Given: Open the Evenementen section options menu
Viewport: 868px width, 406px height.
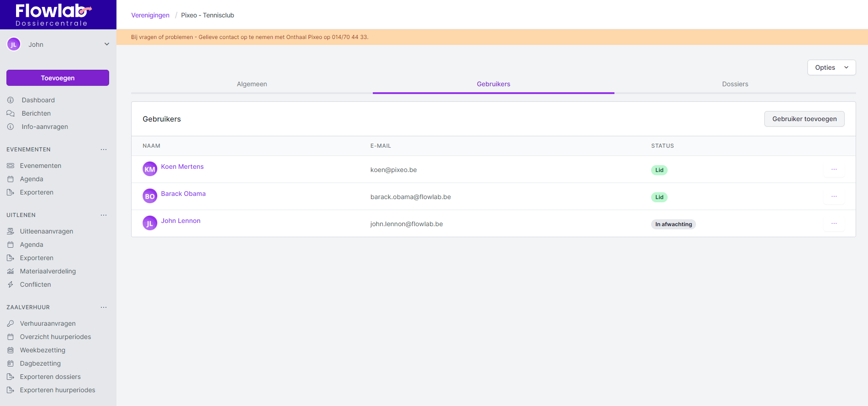Looking at the screenshot, I should pyautogui.click(x=104, y=150).
